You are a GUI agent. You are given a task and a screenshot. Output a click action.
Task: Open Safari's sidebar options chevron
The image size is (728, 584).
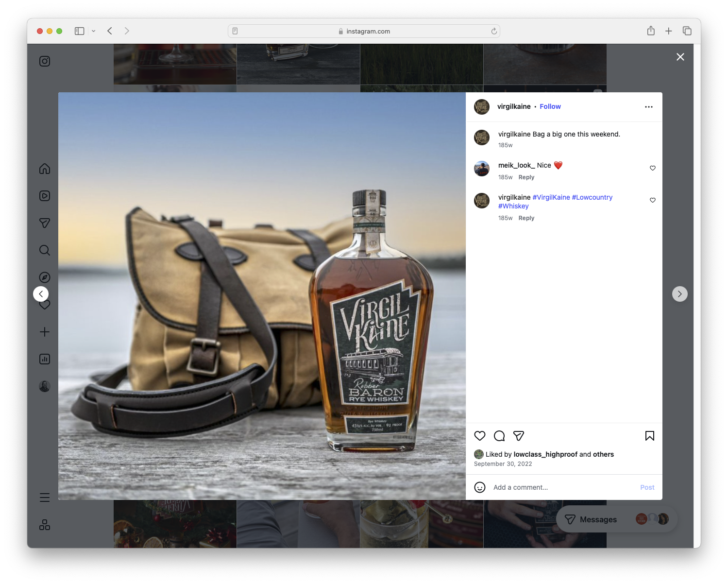[x=94, y=31]
